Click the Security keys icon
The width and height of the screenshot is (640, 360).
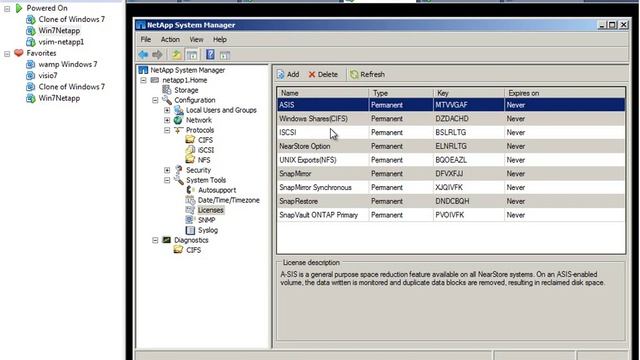click(178, 170)
